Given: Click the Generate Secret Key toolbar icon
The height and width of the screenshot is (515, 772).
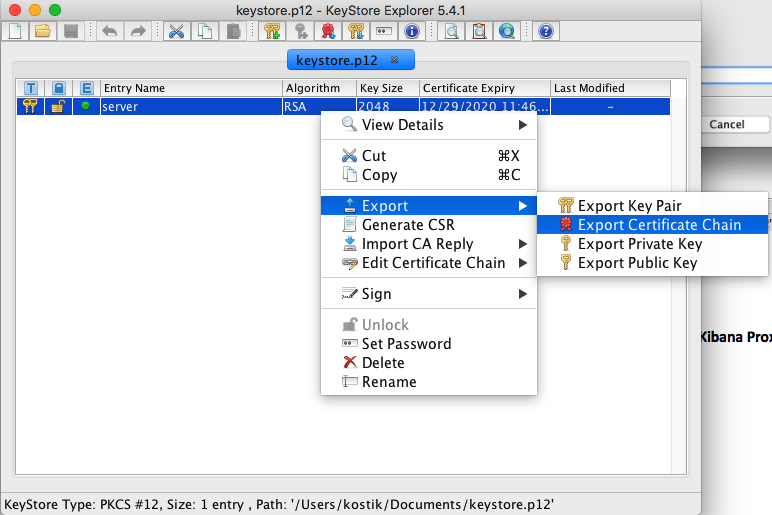Looking at the screenshot, I should coord(300,32).
